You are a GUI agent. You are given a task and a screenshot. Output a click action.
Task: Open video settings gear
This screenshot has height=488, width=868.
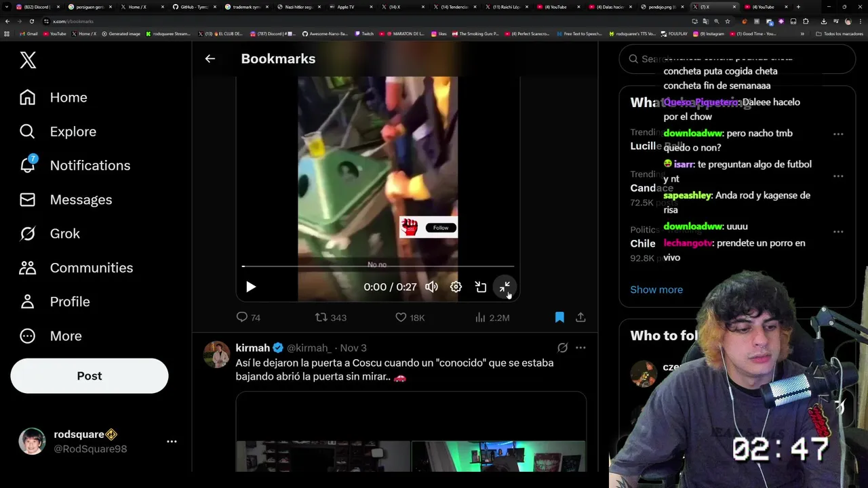click(456, 287)
